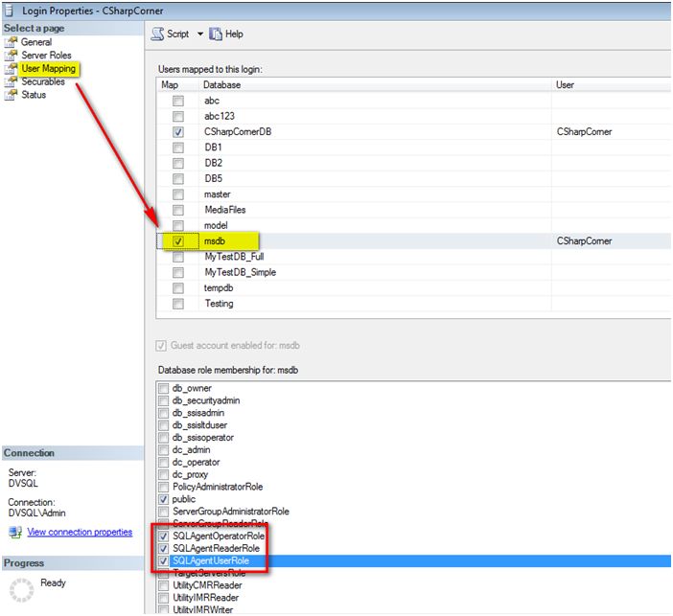
Task: Select the MediaFiles database row
Action: pyautogui.click(x=414, y=210)
